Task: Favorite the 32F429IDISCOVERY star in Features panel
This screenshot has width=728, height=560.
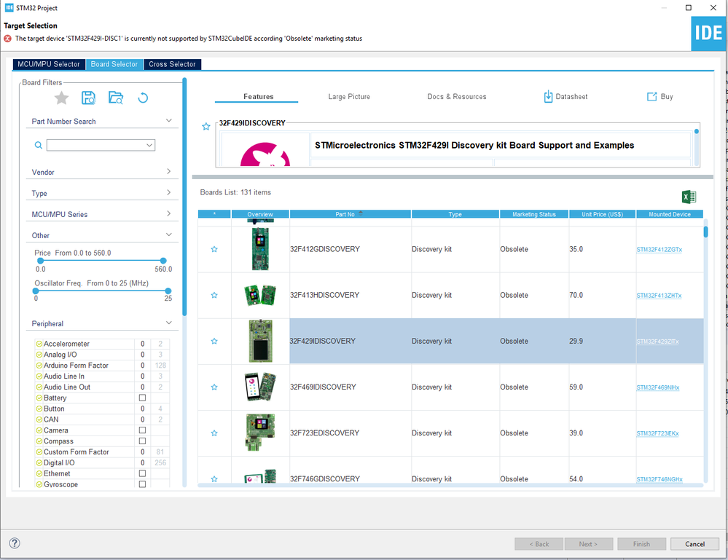Action: pyautogui.click(x=206, y=126)
